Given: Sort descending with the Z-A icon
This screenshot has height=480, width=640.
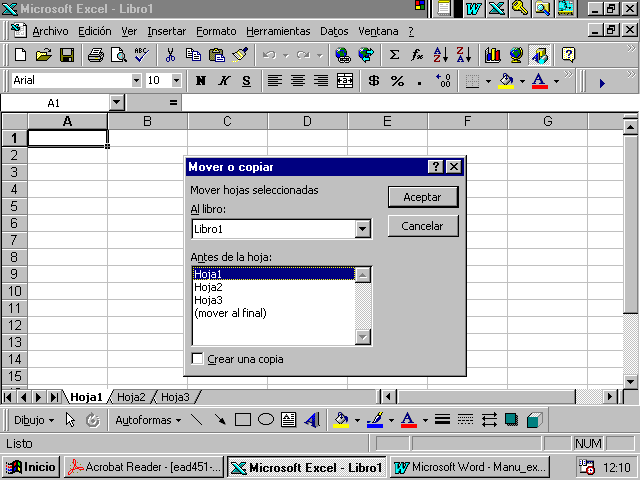Looking at the screenshot, I should (464, 55).
